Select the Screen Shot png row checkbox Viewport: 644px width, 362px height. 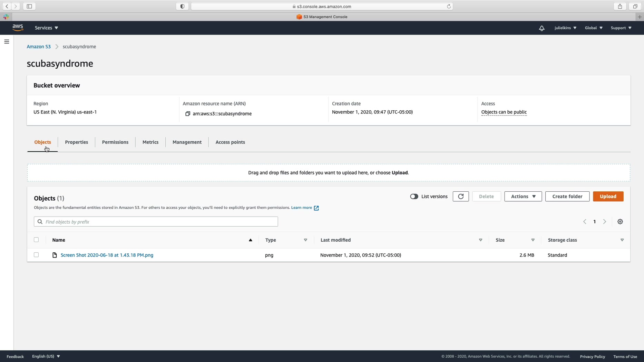point(36,255)
